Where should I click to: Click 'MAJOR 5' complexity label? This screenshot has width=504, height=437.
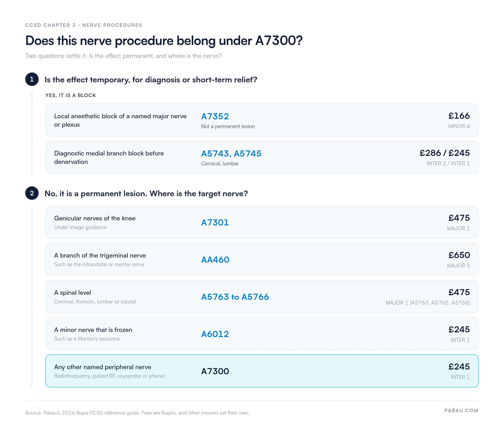[458, 266]
